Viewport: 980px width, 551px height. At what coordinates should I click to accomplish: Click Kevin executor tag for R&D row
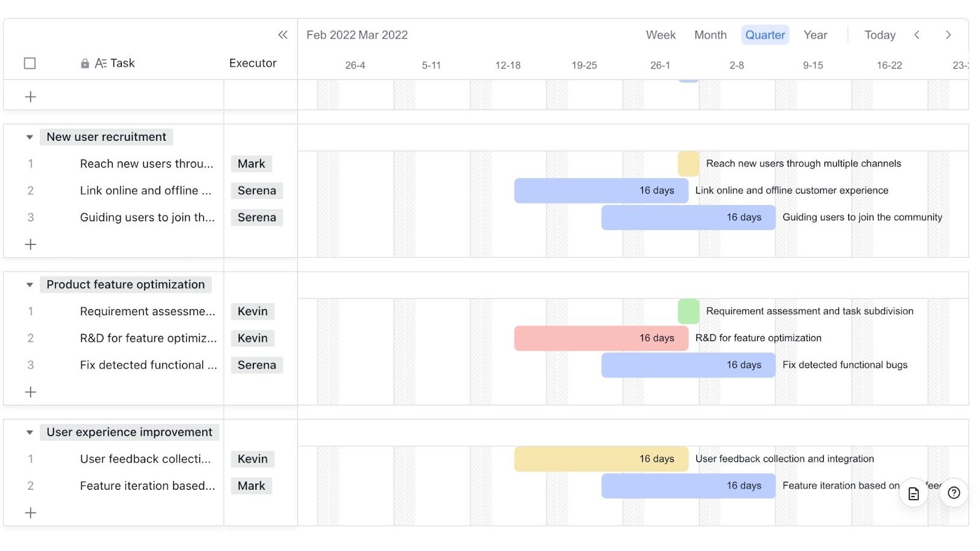252,338
